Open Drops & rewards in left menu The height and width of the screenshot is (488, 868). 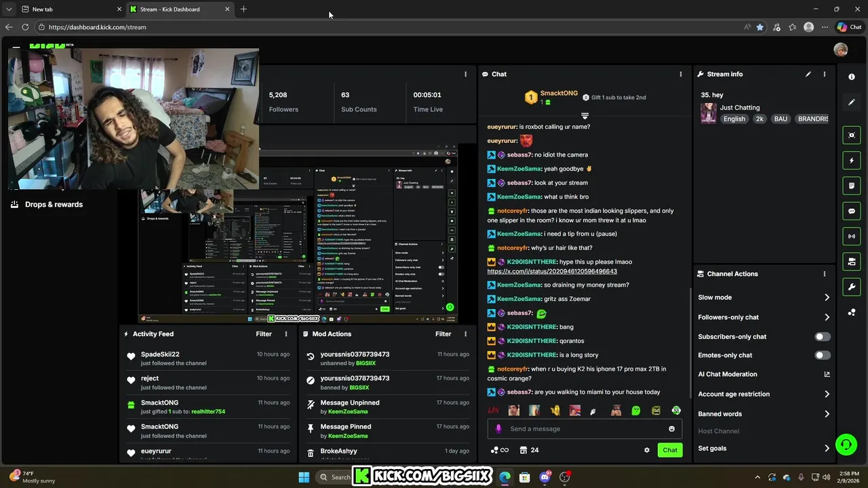[54, 205]
